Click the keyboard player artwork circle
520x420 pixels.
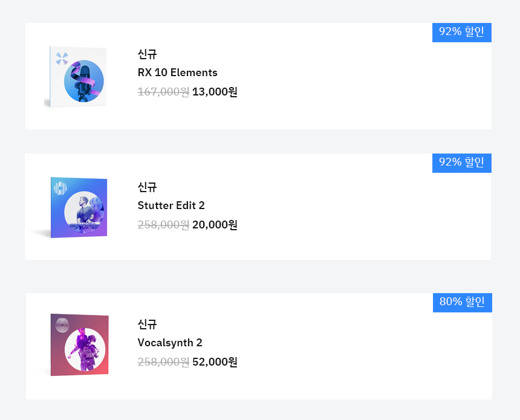point(84,212)
